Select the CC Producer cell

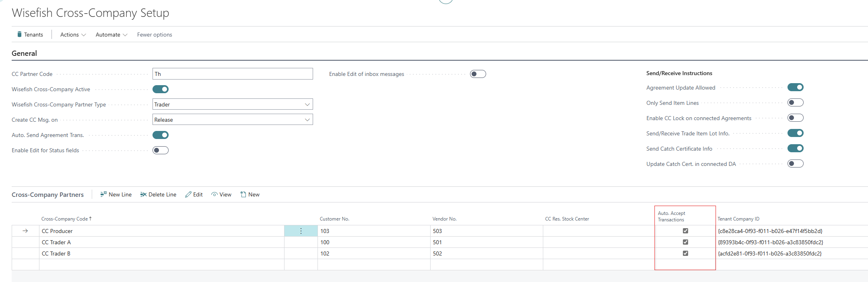[161, 231]
